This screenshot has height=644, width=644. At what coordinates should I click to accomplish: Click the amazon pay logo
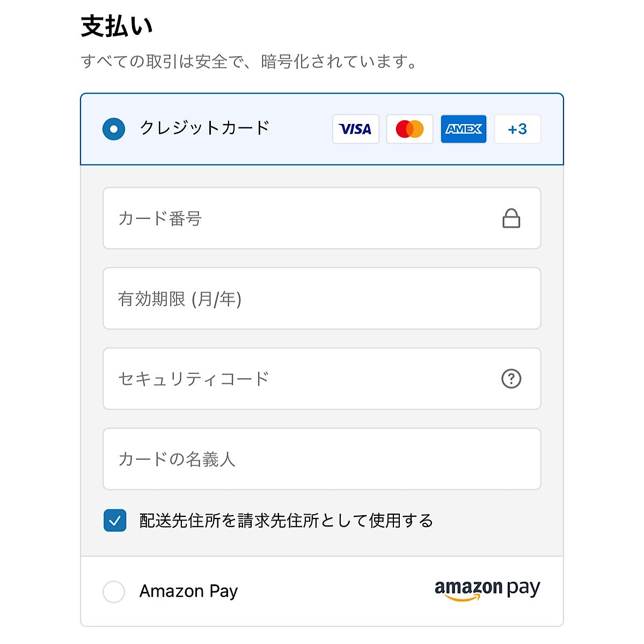click(x=487, y=590)
